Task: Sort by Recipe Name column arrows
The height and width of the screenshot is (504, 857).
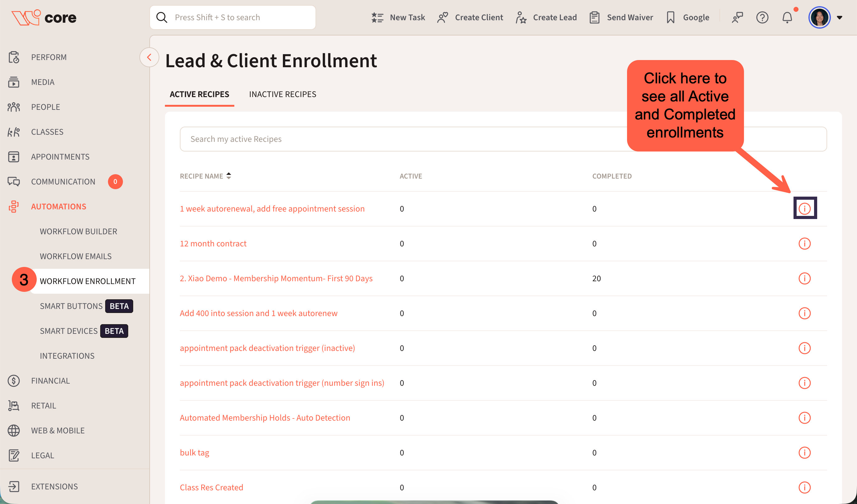Action: click(228, 176)
